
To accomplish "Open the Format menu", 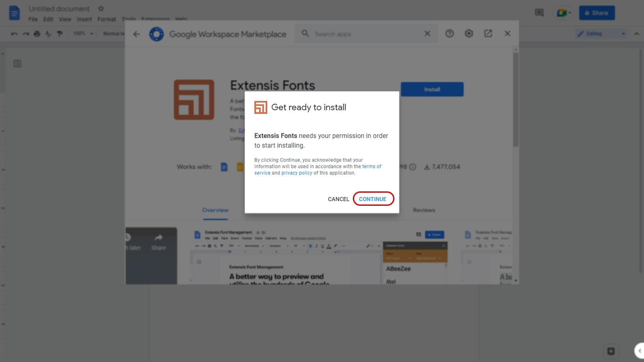I will click(107, 19).
